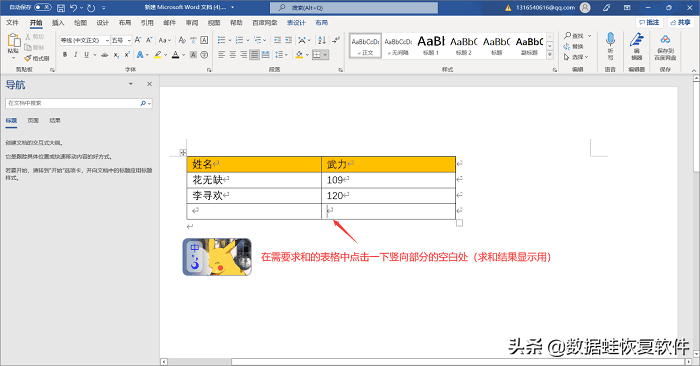This screenshot has height=366, width=700.
Task: Expand the underline style dropdown arrow
Action: pyautogui.click(x=95, y=55)
